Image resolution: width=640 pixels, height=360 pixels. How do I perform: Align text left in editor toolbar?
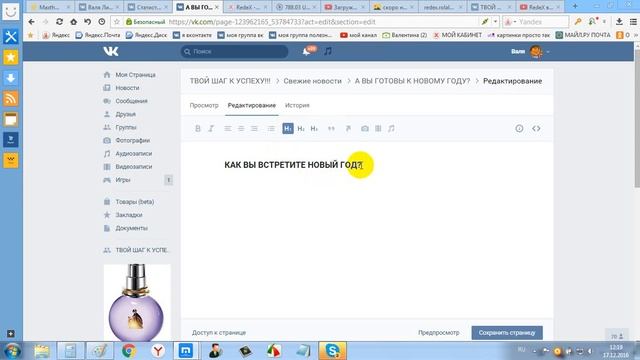(228, 129)
